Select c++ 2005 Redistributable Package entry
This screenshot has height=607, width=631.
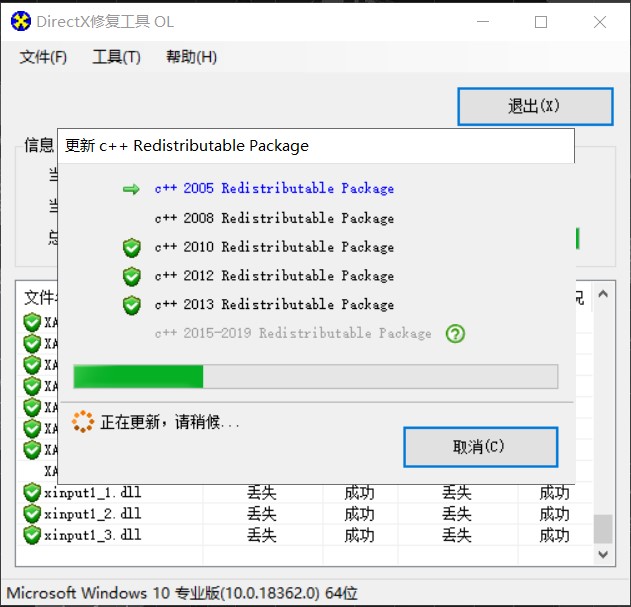[x=274, y=188]
